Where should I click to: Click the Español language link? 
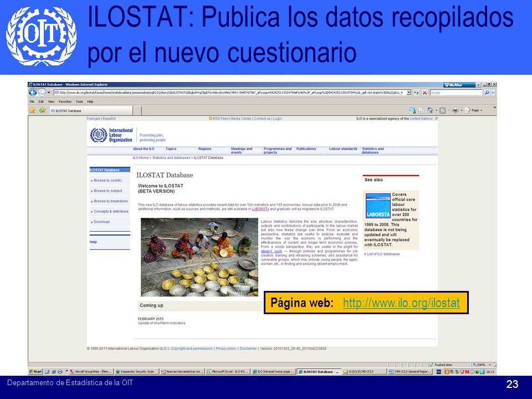coord(109,119)
